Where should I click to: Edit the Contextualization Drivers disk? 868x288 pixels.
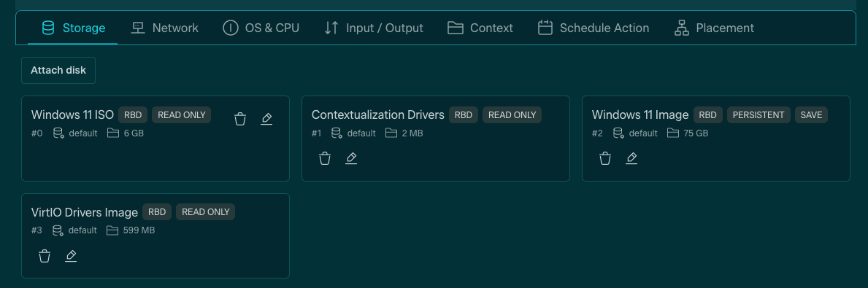click(351, 159)
